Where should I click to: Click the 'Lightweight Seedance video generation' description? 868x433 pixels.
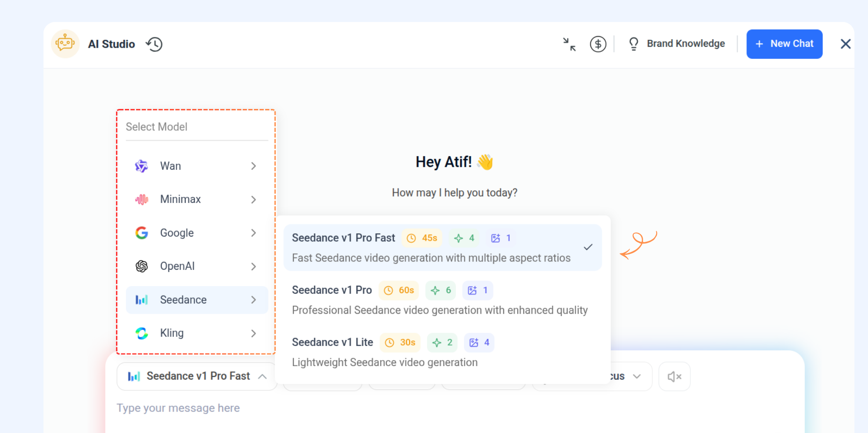(384, 362)
